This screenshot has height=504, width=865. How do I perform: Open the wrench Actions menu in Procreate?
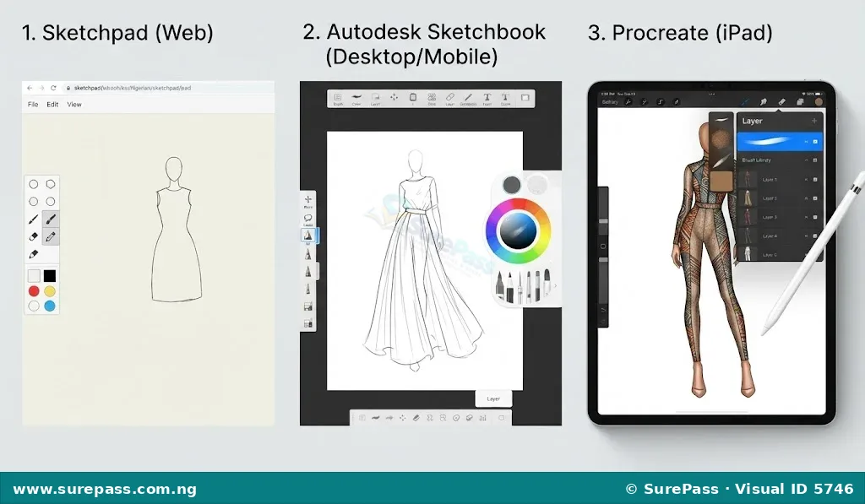[x=628, y=102]
